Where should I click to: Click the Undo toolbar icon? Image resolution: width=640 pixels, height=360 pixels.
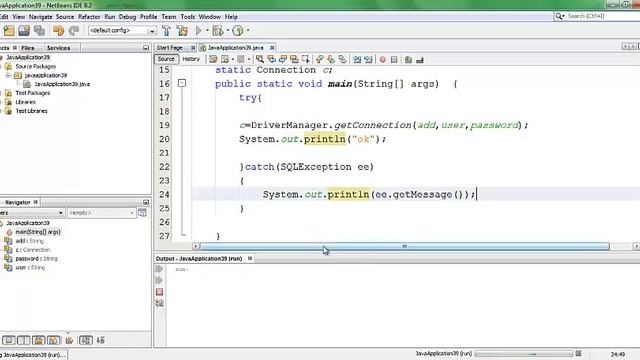tap(58, 31)
